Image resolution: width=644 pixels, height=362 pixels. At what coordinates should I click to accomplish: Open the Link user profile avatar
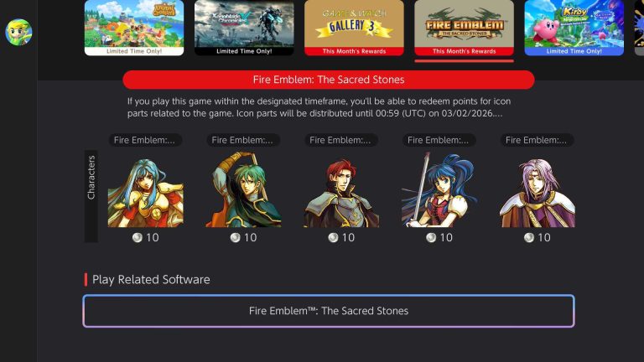(18, 32)
